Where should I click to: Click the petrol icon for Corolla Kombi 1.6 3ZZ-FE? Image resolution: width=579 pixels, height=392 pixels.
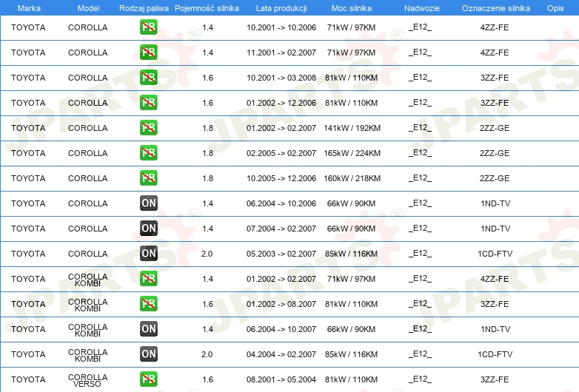(148, 303)
